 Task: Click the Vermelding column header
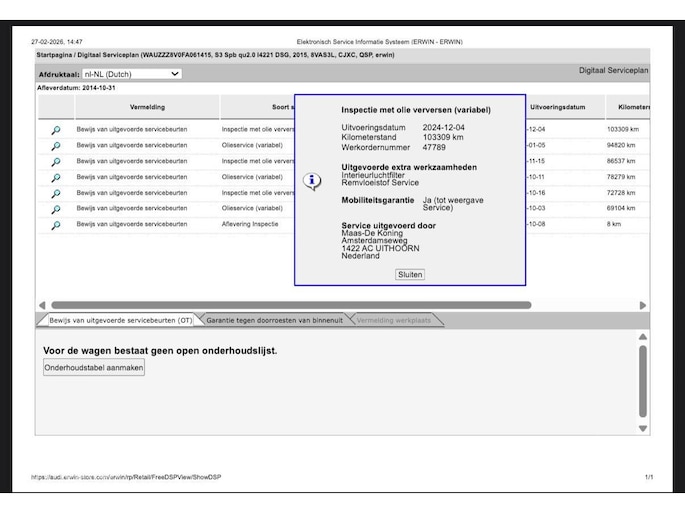point(147,107)
